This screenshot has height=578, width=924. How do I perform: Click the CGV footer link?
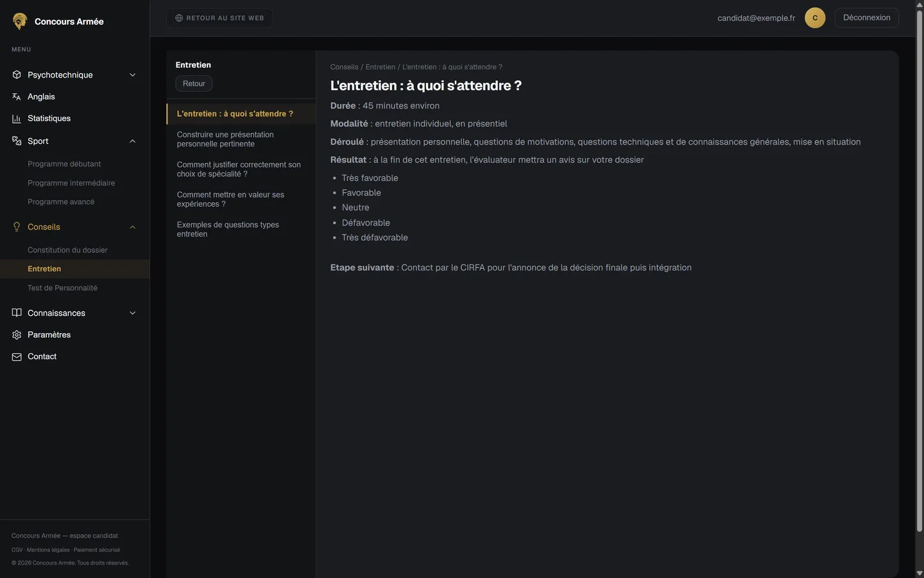point(17,550)
